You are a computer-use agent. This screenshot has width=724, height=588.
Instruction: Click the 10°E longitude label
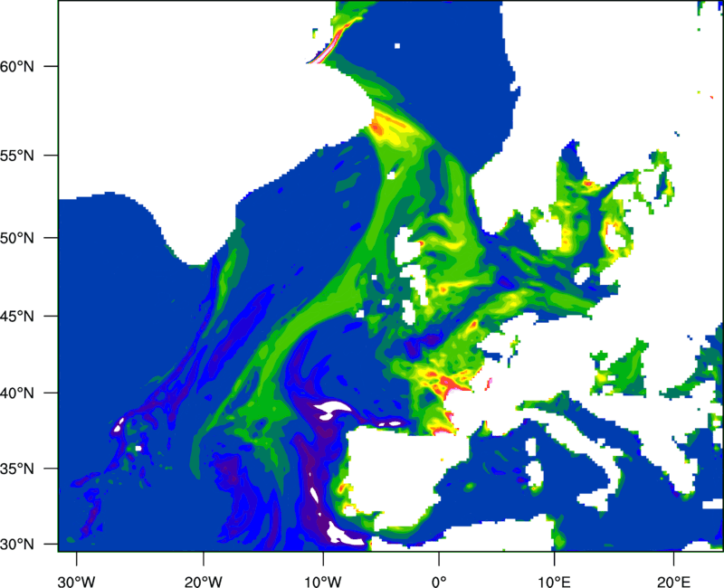click(554, 582)
